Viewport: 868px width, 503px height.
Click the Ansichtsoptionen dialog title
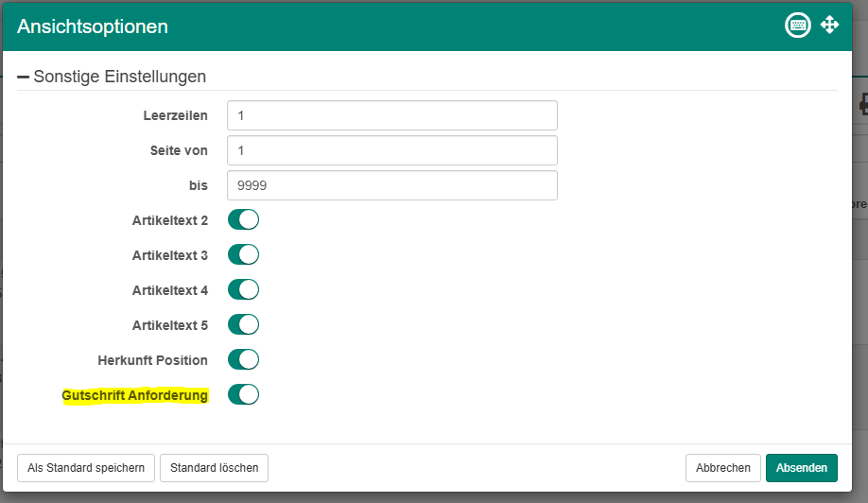[x=93, y=26]
